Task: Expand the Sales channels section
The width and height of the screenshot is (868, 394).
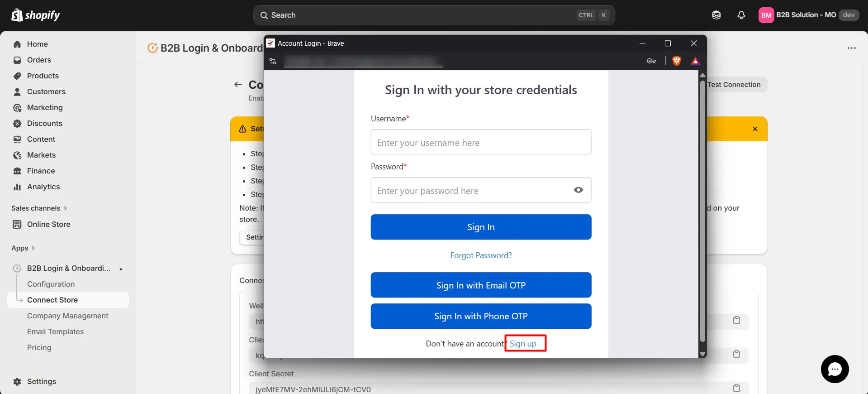Action: coord(65,208)
